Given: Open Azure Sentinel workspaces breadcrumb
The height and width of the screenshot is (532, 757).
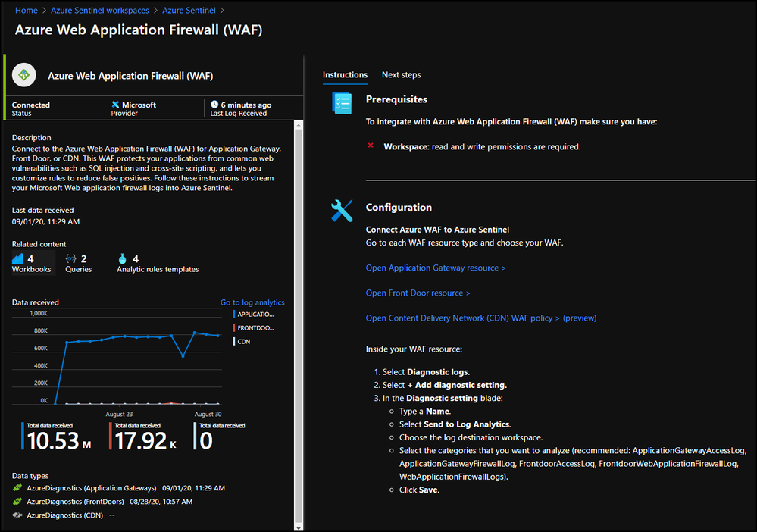Looking at the screenshot, I should [100, 10].
